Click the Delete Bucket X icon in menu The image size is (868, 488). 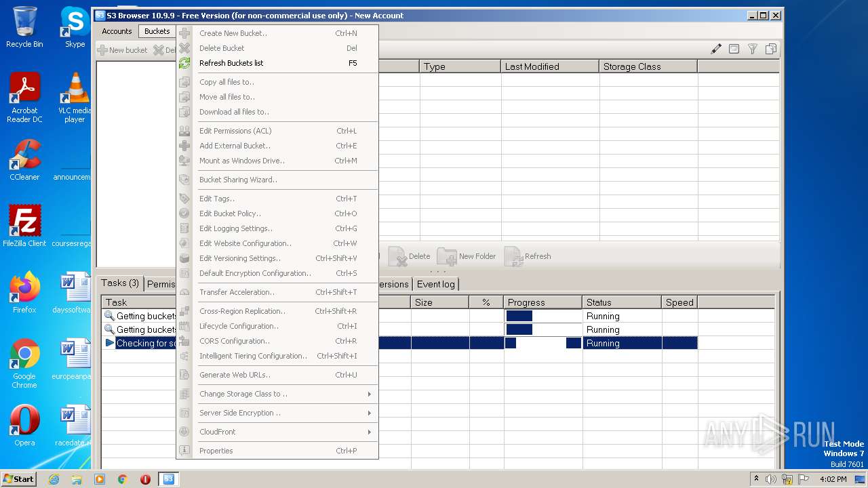tap(184, 48)
